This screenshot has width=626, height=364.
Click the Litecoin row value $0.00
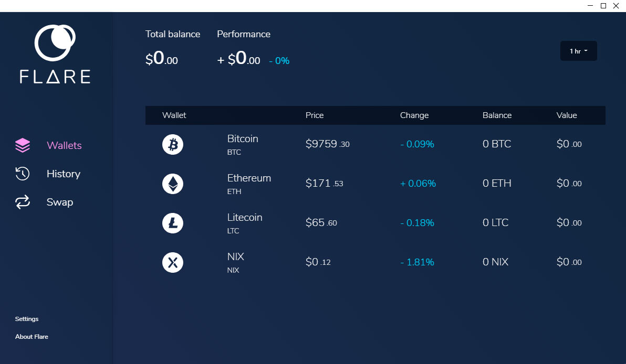point(569,222)
